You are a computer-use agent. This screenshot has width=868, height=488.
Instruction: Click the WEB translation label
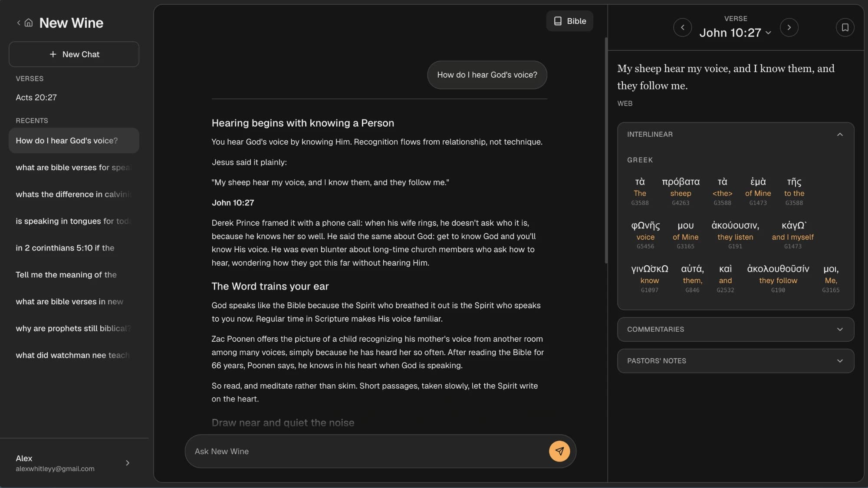coord(625,103)
